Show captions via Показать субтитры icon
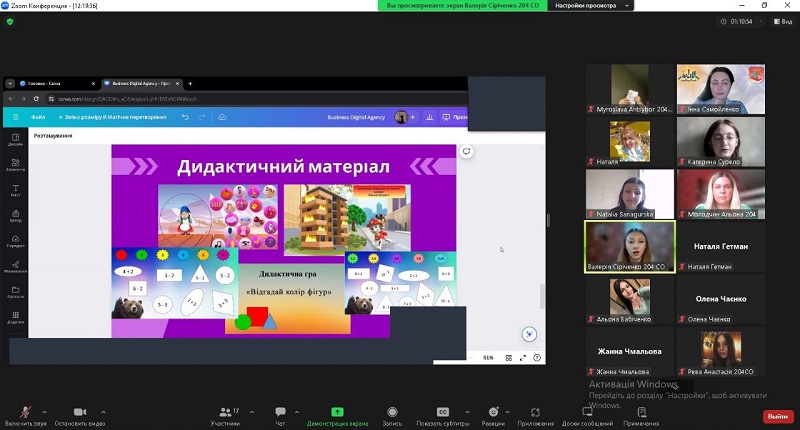800x430 pixels. [442, 413]
